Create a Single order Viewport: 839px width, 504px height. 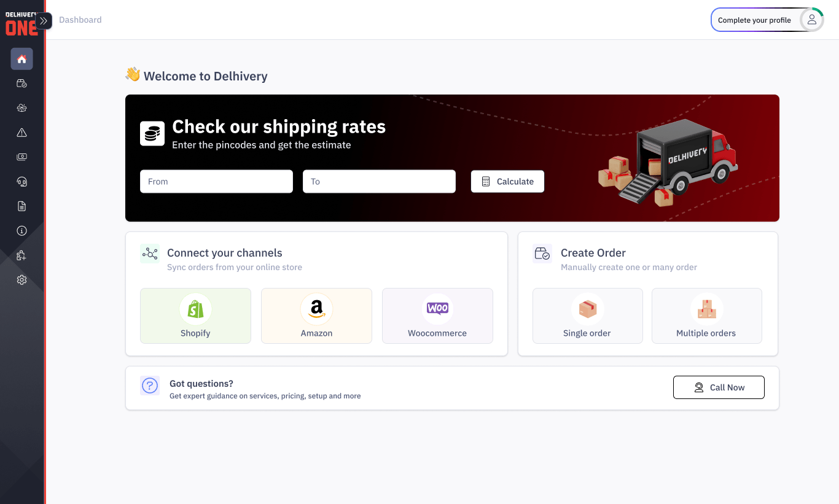point(587,316)
